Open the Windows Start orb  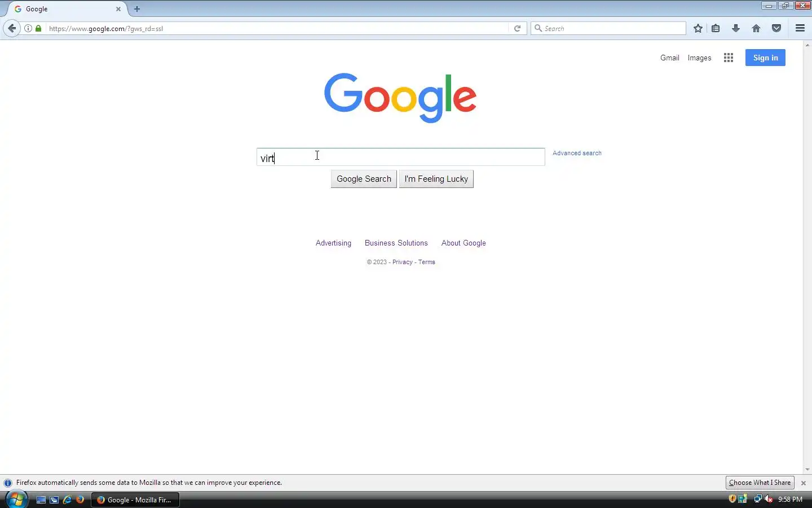(16, 500)
